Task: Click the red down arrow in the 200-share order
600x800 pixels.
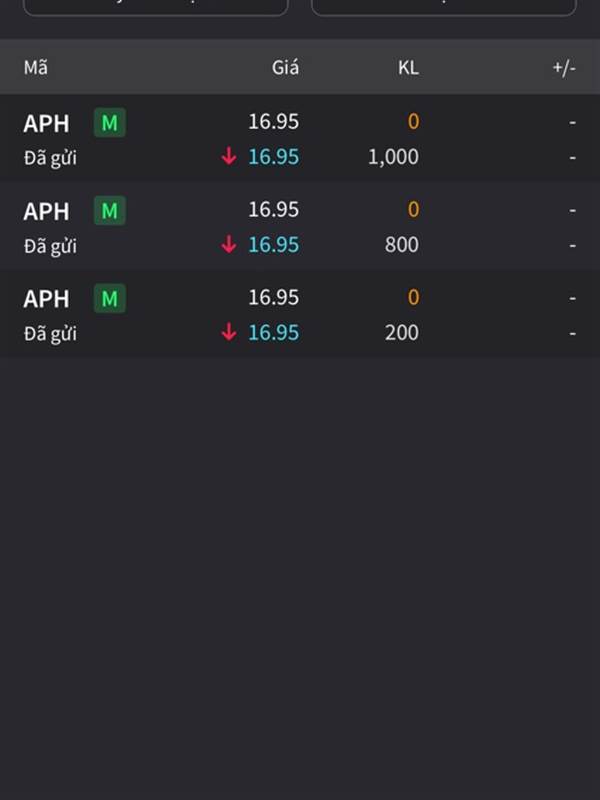Action: [229, 332]
